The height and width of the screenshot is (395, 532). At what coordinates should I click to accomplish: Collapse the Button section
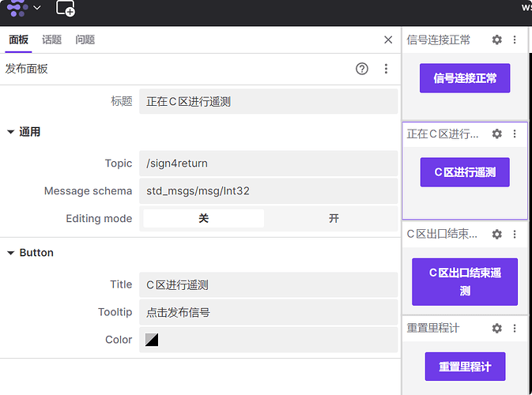point(11,253)
